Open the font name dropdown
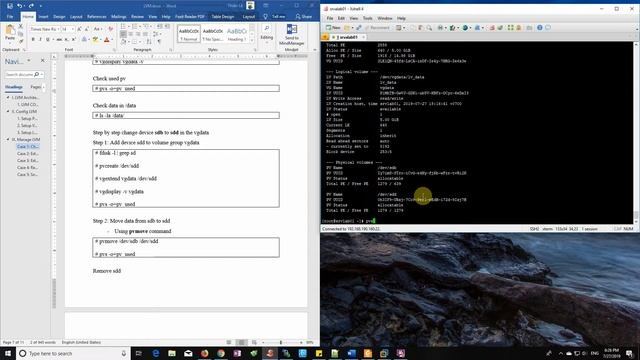The height and width of the screenshot is (360, 640). click(59, 29)
